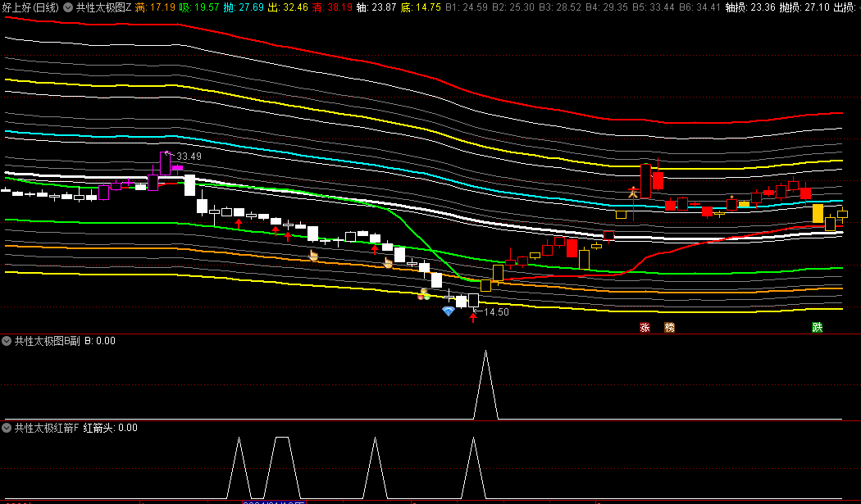Click the red arrow between the two hand pointers
The image size is (861, 504).
click(375, 249)
